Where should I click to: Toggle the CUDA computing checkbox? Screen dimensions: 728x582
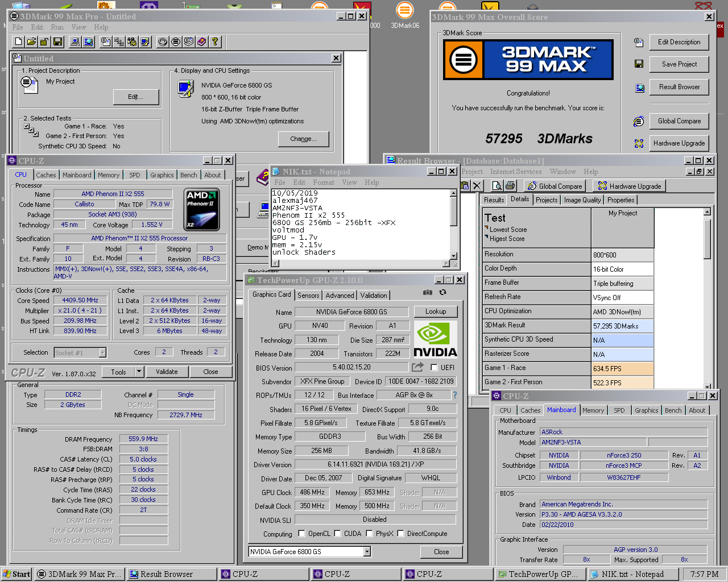click(338, 533)
